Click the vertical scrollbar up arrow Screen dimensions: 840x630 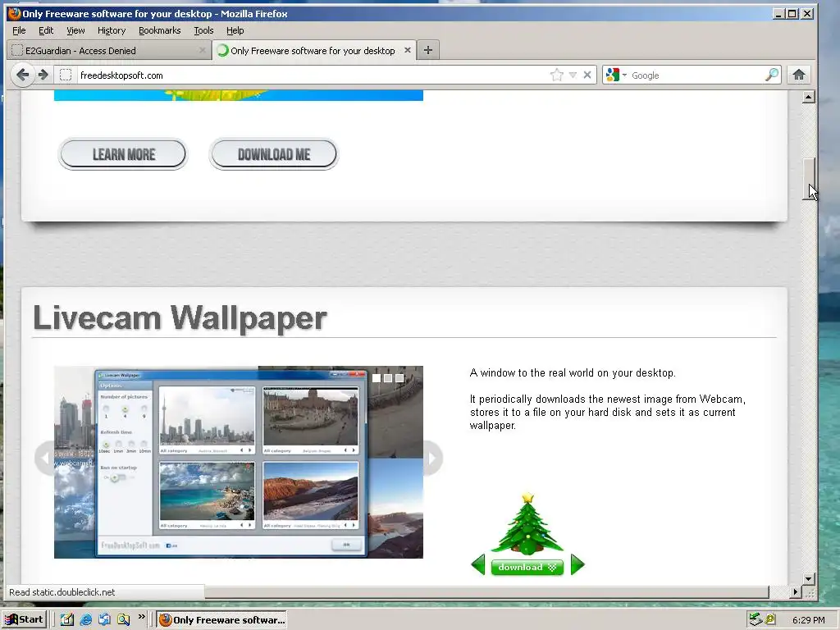pyautogui.click(x=809, y=97)
